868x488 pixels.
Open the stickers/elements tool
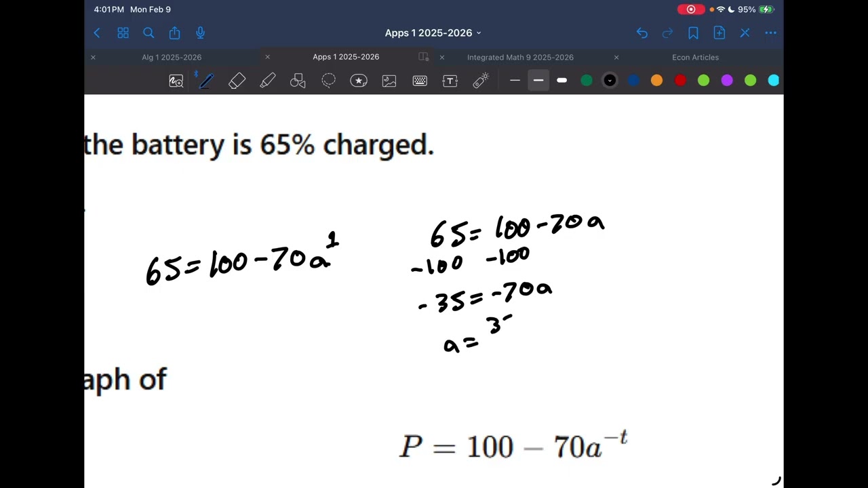(359, 81)
